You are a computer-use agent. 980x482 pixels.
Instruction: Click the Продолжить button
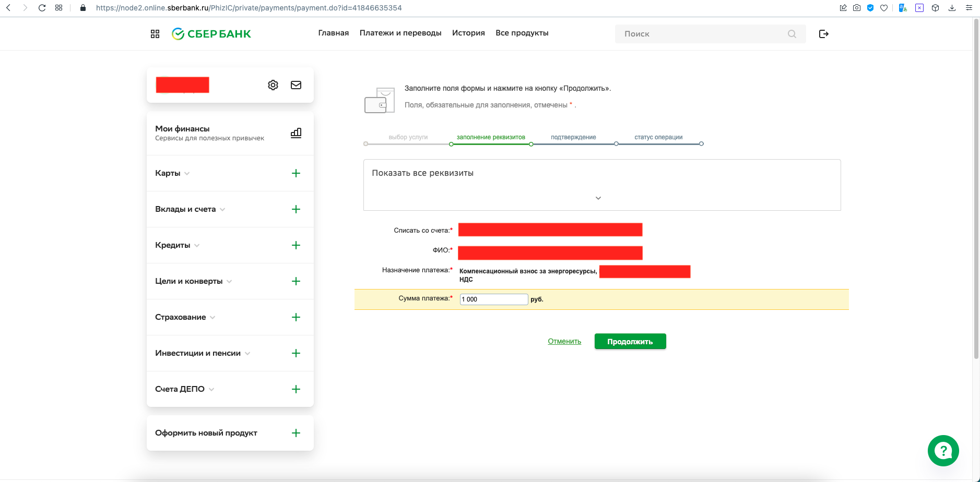[x=630, y=342]
